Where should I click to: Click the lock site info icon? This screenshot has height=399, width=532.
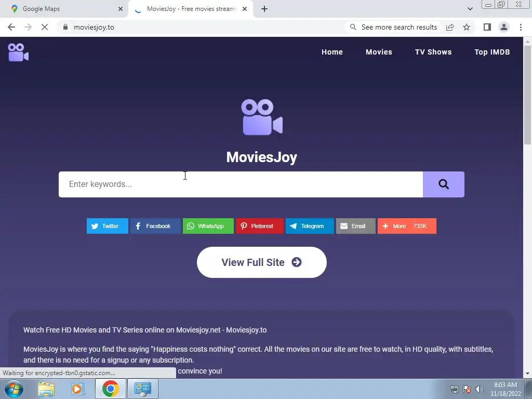pyautogui.click(x=65, y=27)
